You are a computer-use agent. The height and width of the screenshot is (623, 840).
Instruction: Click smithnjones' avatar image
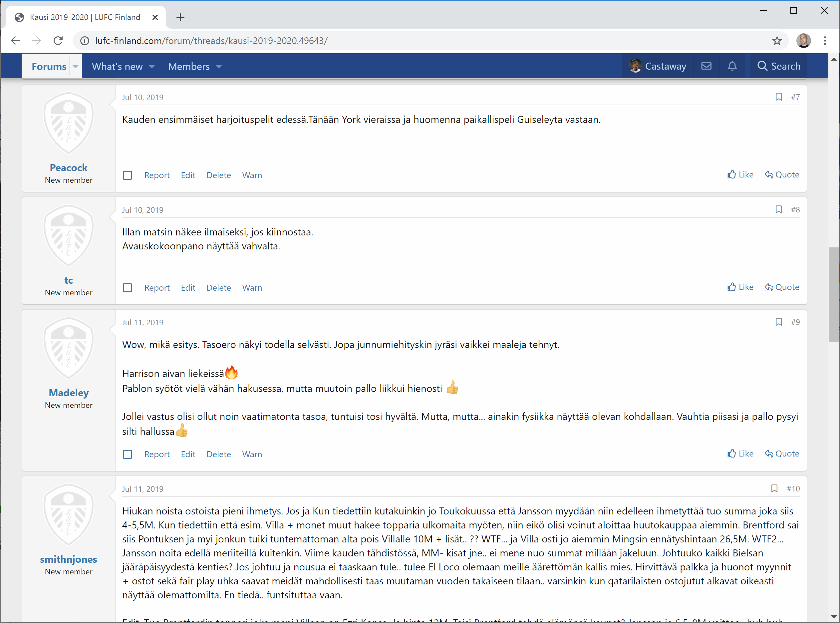point(69,515)
